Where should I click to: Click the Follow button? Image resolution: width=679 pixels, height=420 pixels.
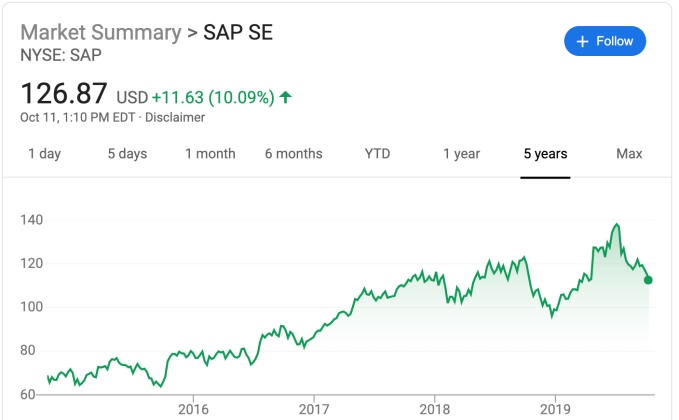tap(605, 41)
